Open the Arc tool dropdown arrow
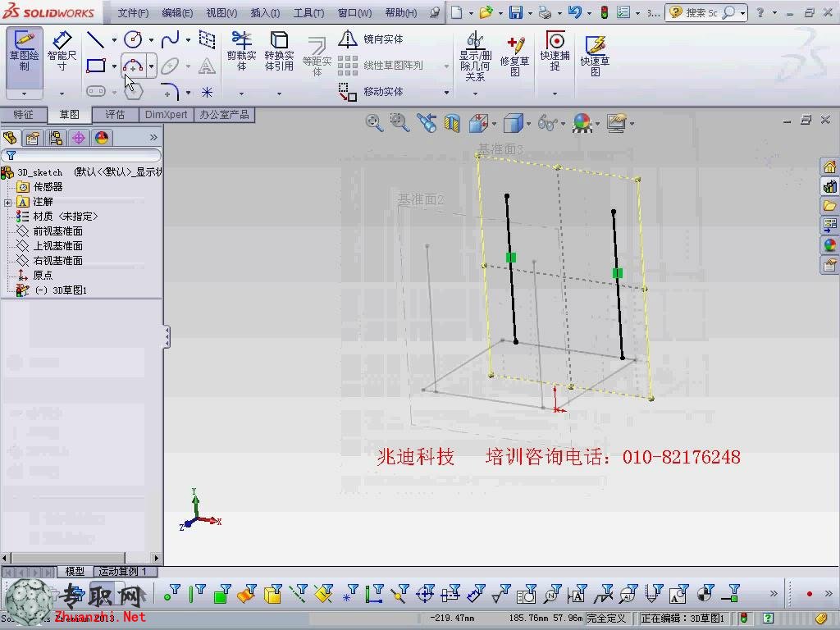Image resolution: width=840 pixels, height=630 pixels. point(152,66)
